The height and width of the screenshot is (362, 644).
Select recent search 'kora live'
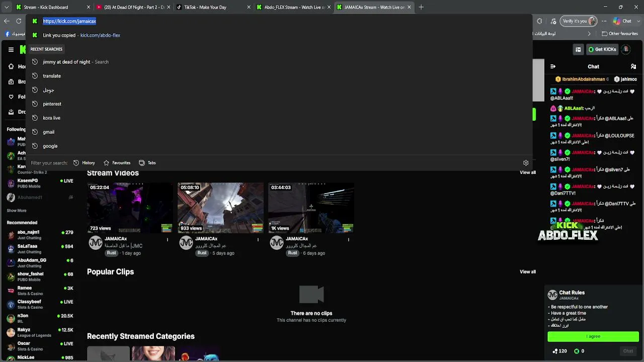[x=279, y=118]
